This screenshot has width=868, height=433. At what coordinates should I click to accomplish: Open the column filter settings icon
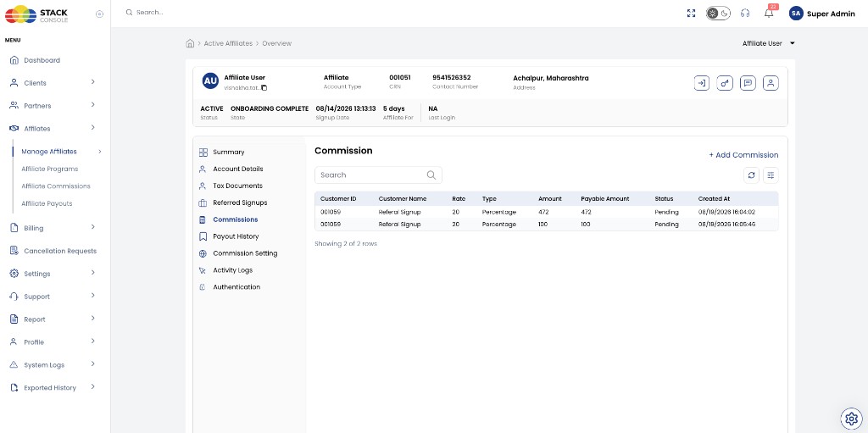[771, 175]
